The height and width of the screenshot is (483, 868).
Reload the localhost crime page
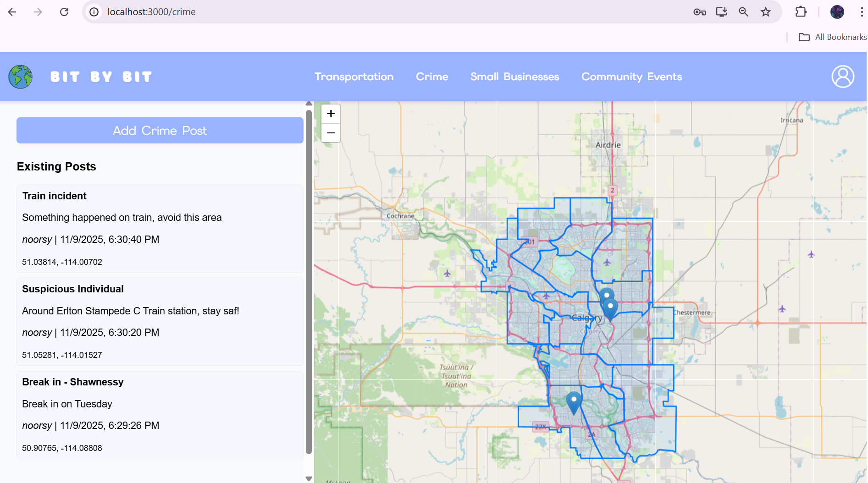click(64, 12)
